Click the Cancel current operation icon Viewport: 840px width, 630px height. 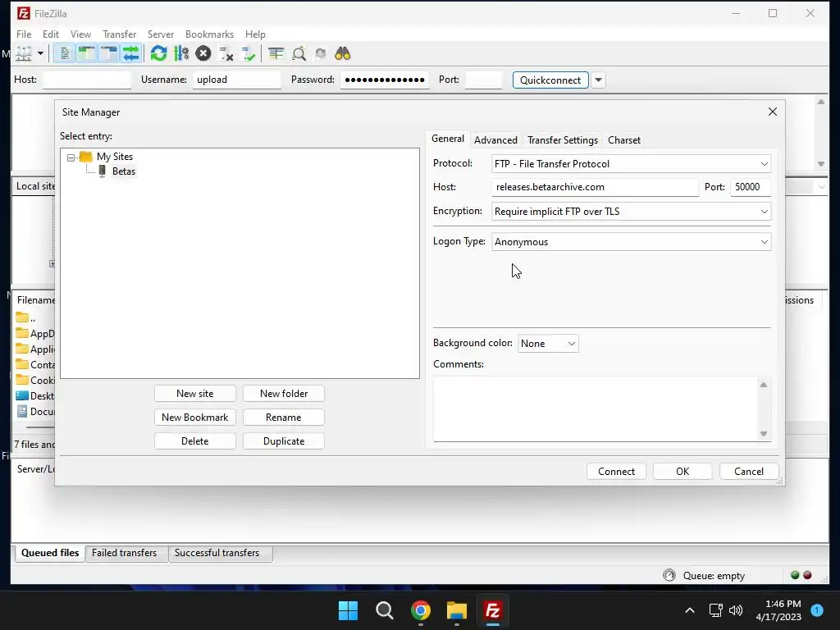pyautogui.click(x=203, y=53)
